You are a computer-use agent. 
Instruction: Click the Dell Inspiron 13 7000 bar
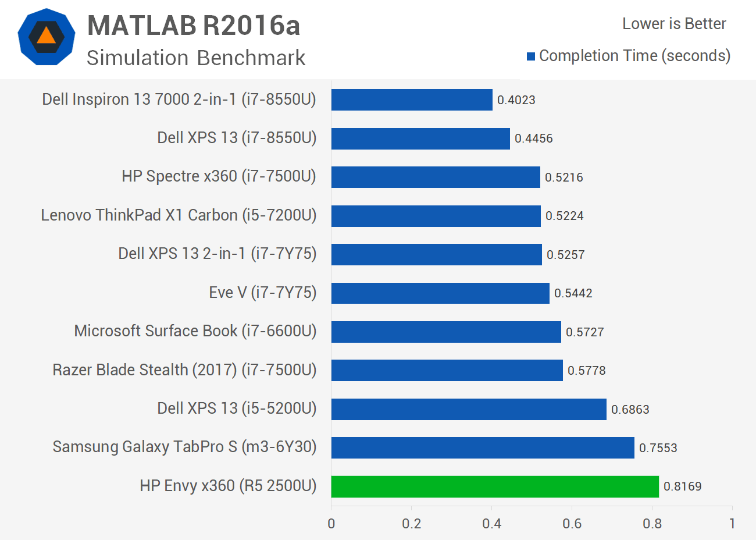(412, 100)
